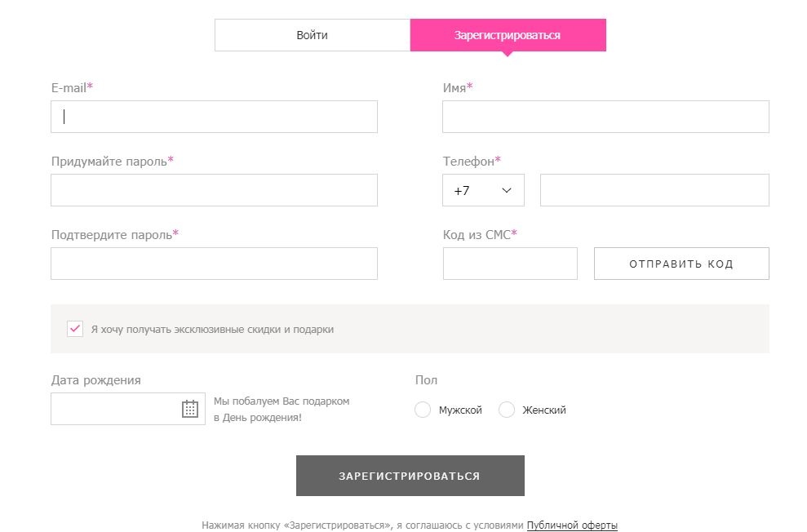Select the Женский gender radio button
The width and height of the screenshot is (807, 532).
pyautogui.click(x=506, y=410)
